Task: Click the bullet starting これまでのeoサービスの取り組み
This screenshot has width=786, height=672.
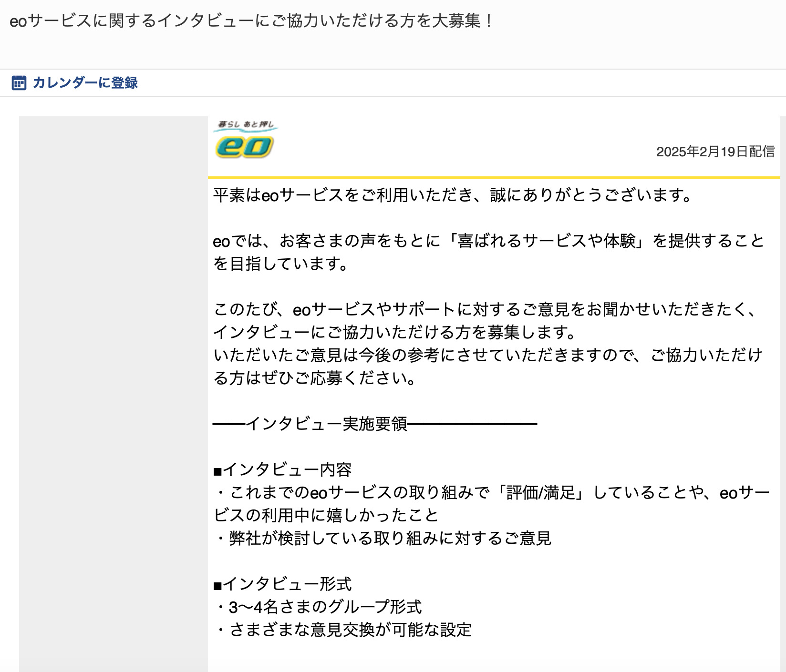Action: 493,492
